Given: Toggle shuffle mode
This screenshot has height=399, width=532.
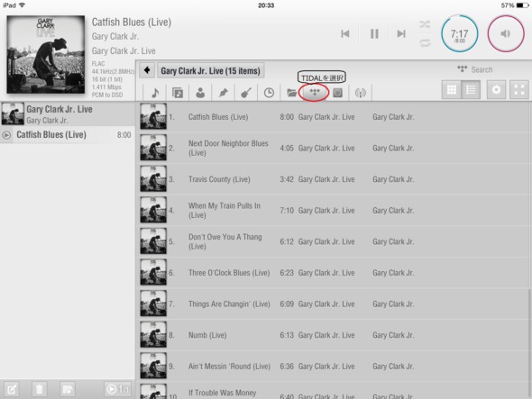Looking at the screenshot, I should 425,24.
